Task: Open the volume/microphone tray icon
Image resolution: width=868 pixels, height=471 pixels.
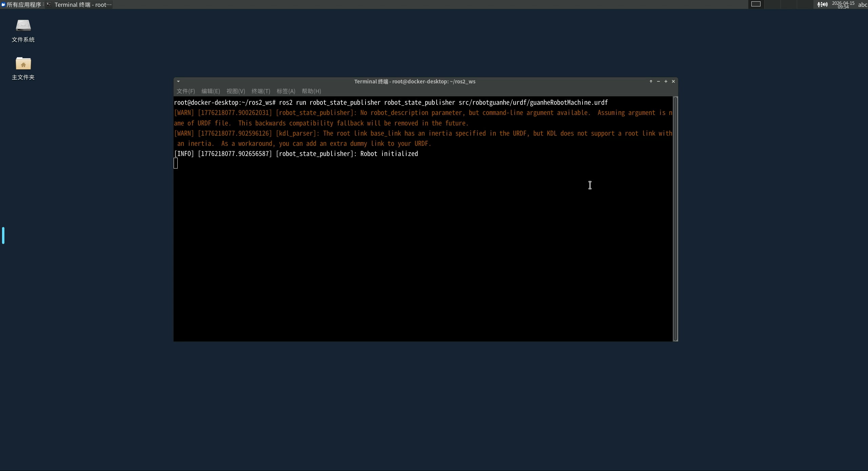Action: (x=822, y=4)
